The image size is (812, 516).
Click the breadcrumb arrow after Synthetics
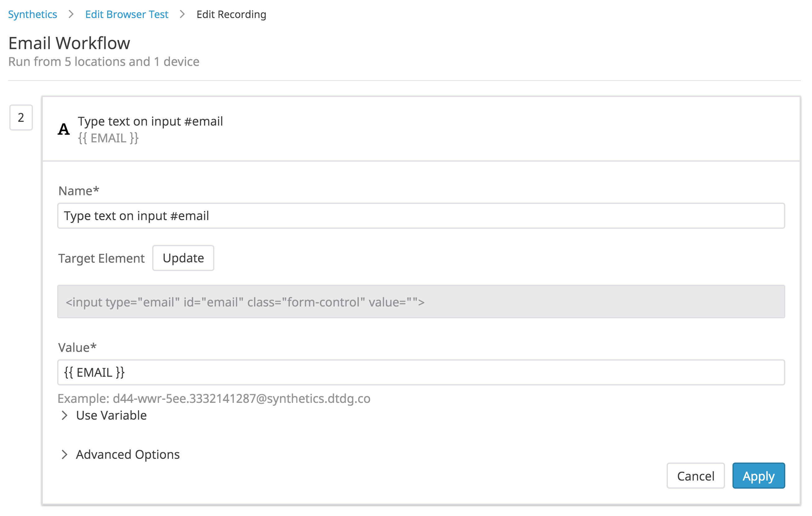71,14
